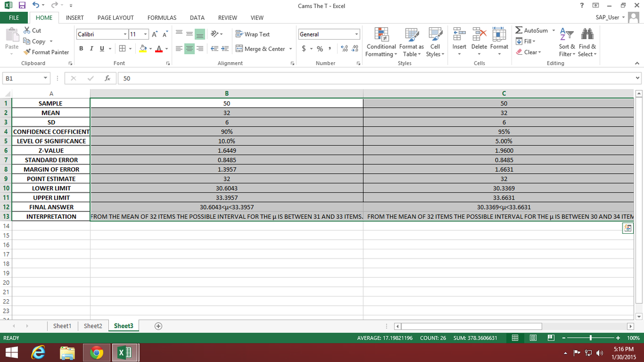Open the FILE tab
The height and width of the screenshot is (362, 644).
[x=13, y=18]
